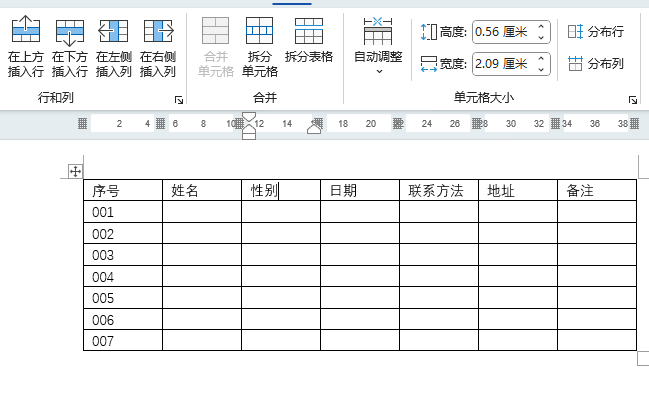The height and width of the screenshot is (418, 649).
Task: Increase the row height with the up arrow
Action: (x=541, y=26)
